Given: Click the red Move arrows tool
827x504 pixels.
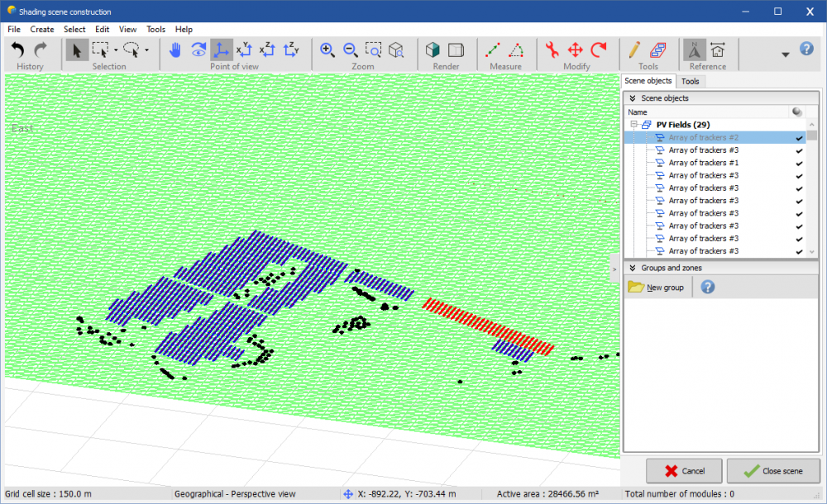Looking at the screenshot, I should (x=576, y=50).
